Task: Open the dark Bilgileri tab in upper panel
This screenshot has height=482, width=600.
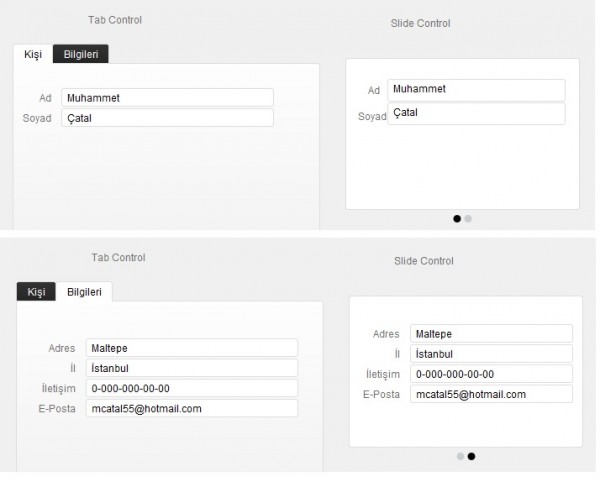Action: pos(81,54)
